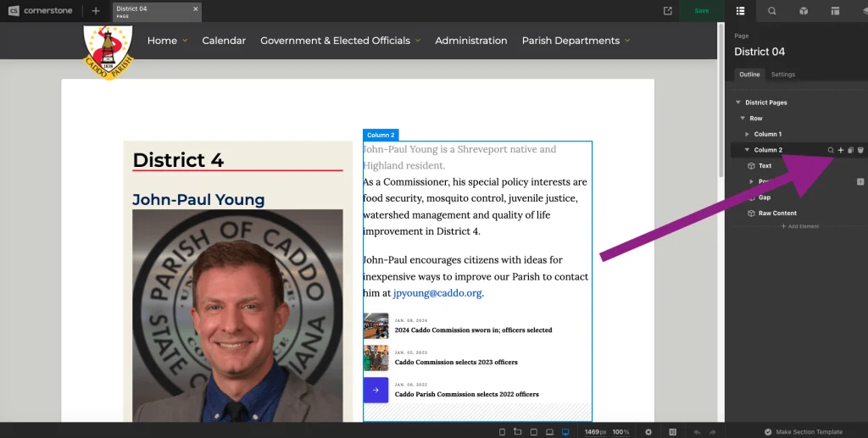The height and width of the screenshot is (438, 868).
Task: Duplicate Column 2 using the copy icon
Action: tap(850, 150)
